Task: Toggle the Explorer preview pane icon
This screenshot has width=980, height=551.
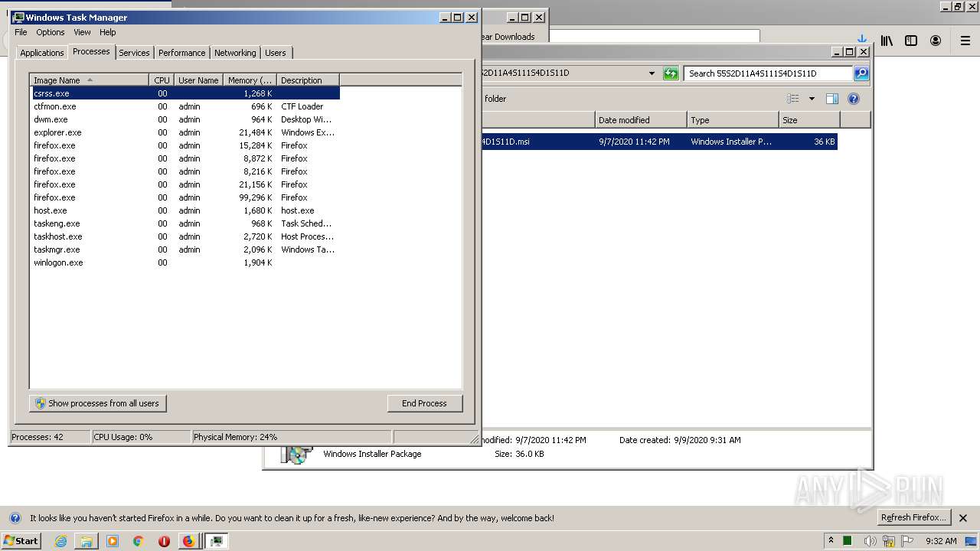Action: tap(832, 99)
